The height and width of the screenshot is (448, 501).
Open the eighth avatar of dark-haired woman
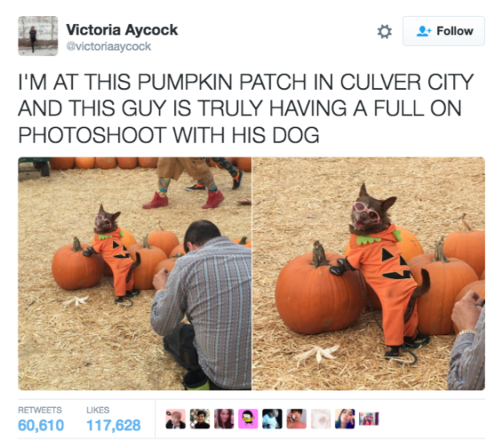point(345,419)
